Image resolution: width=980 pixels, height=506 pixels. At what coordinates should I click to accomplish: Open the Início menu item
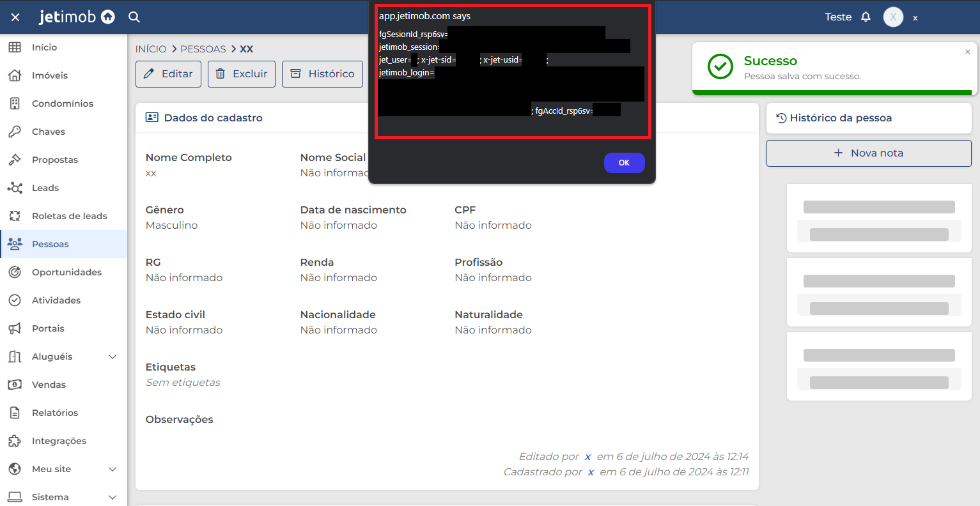tap(64, 47)
